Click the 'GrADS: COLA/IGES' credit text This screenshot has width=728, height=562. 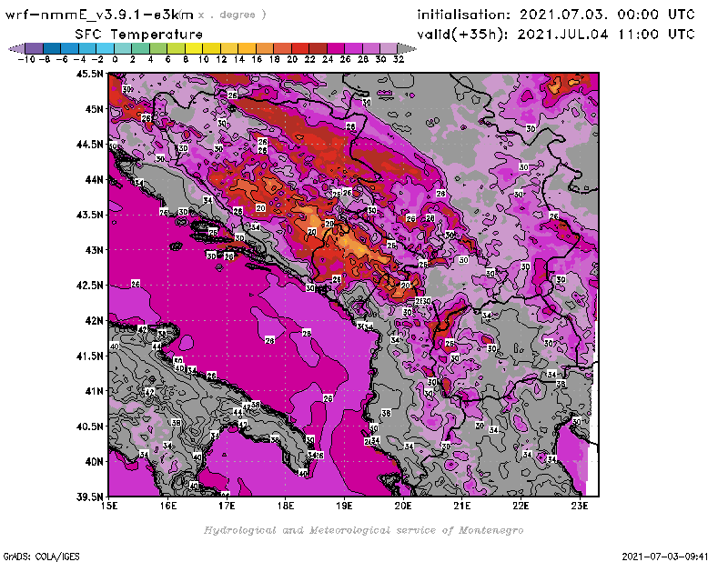click(x=41, y=556)
